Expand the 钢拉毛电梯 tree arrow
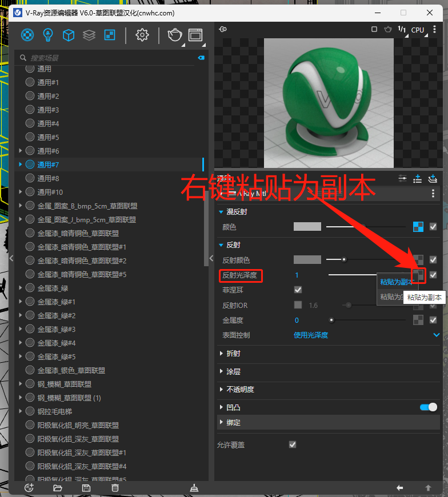Viewport: 448px width, 497px height. point(21,411)
